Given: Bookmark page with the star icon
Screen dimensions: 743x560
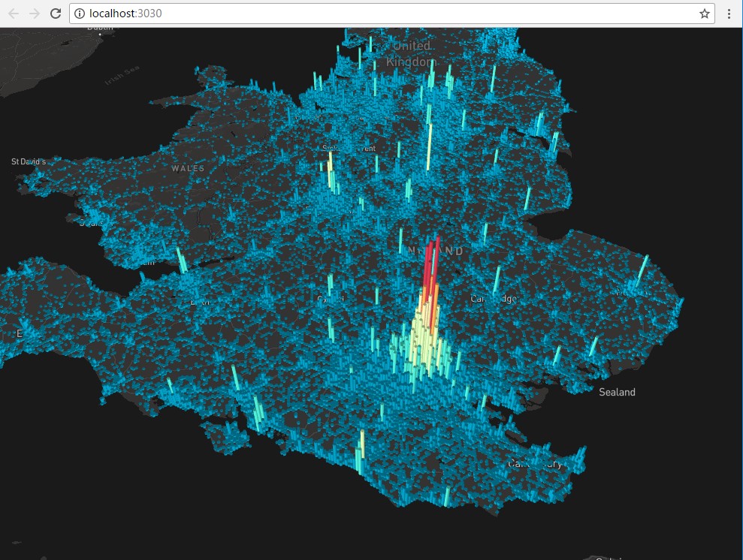Looking at the screenshot, I should [704, 14].
